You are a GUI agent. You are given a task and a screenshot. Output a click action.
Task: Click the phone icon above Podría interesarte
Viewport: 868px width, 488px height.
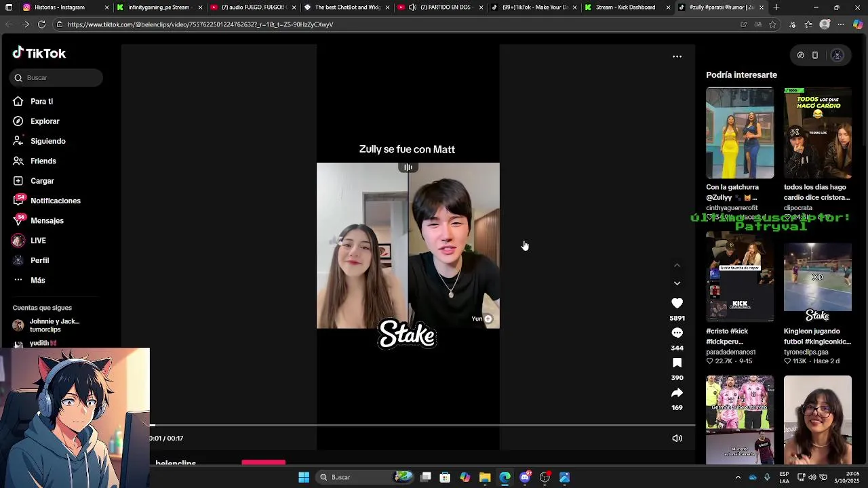coord(815,56)
